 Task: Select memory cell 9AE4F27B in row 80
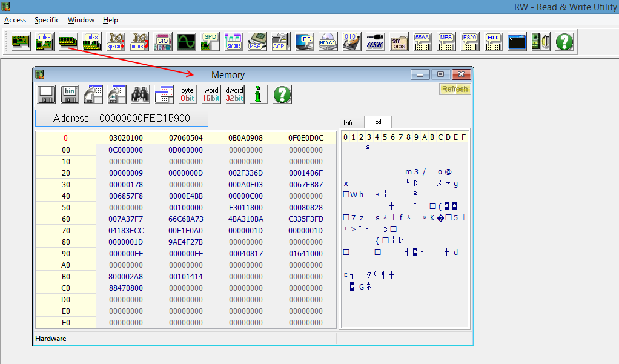click(185, 242)
